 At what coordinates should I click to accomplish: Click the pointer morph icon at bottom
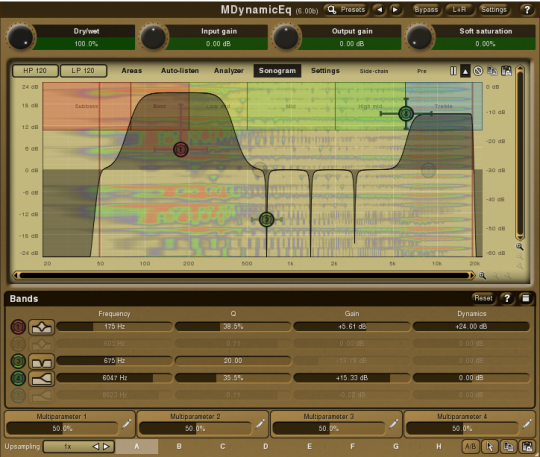tap(490, 447)
